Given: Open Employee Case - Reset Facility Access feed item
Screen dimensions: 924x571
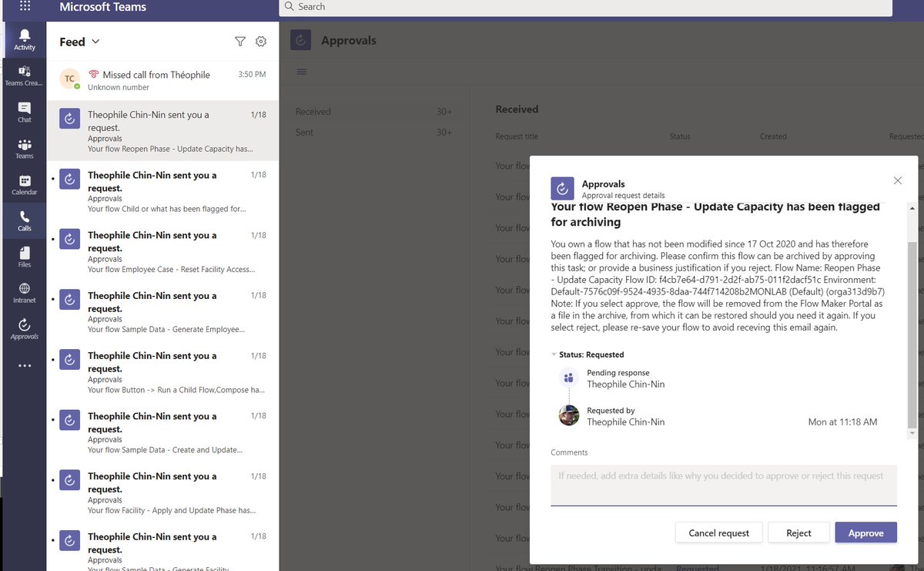Looking at the screenshot, I should 162,251.
